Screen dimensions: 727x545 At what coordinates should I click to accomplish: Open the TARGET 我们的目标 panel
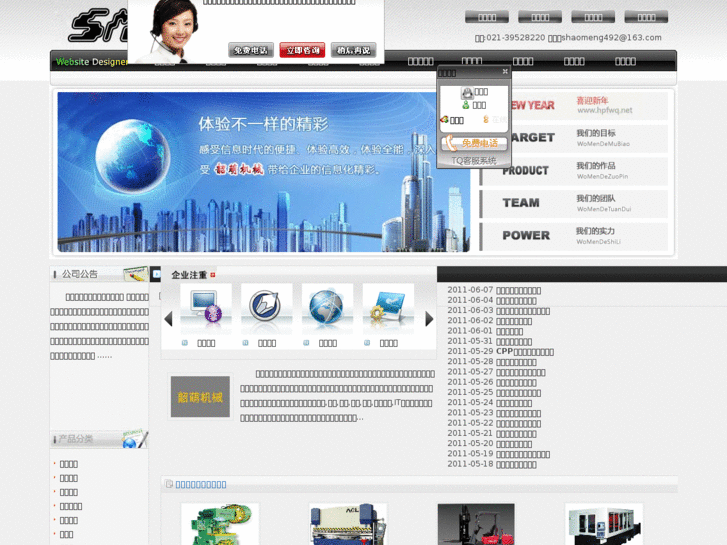(588, 138)
